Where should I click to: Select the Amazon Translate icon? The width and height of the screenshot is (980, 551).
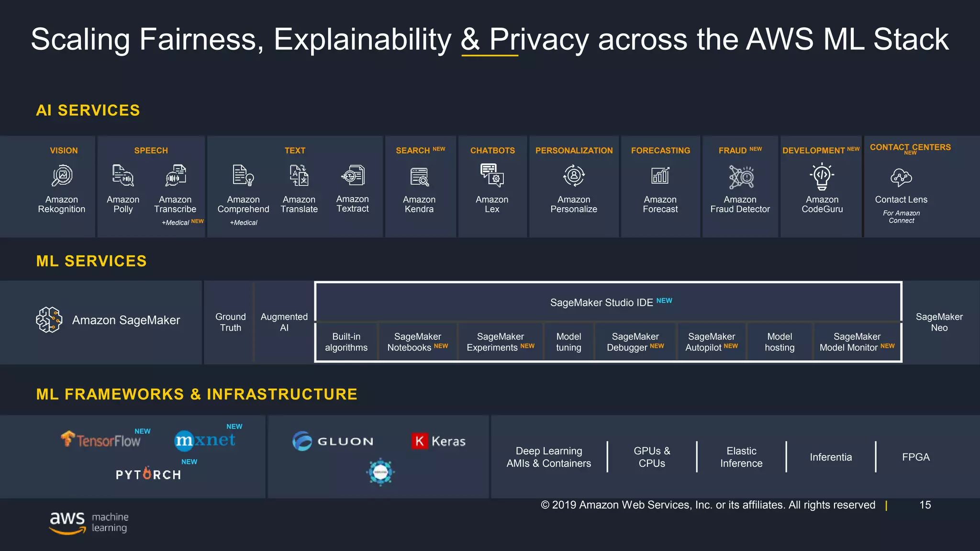coord(299,176)
